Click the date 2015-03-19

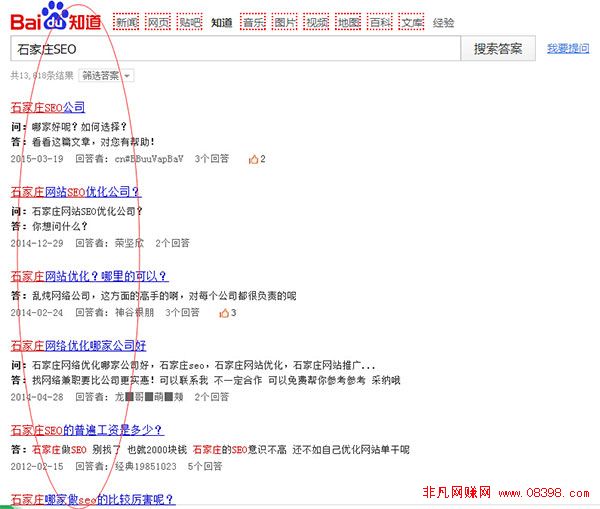click(37, 159)
